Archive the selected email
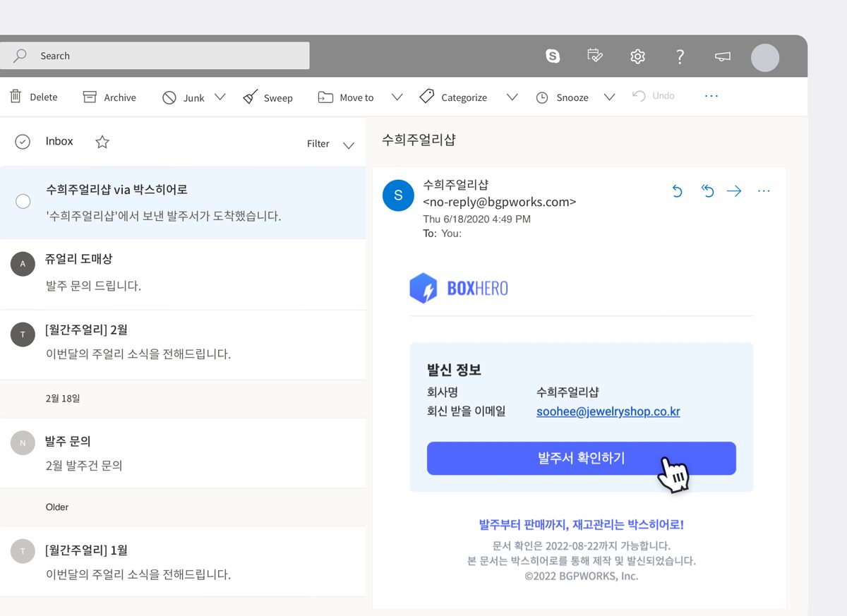Screen dimensions: 847x616 coord(109,97)
